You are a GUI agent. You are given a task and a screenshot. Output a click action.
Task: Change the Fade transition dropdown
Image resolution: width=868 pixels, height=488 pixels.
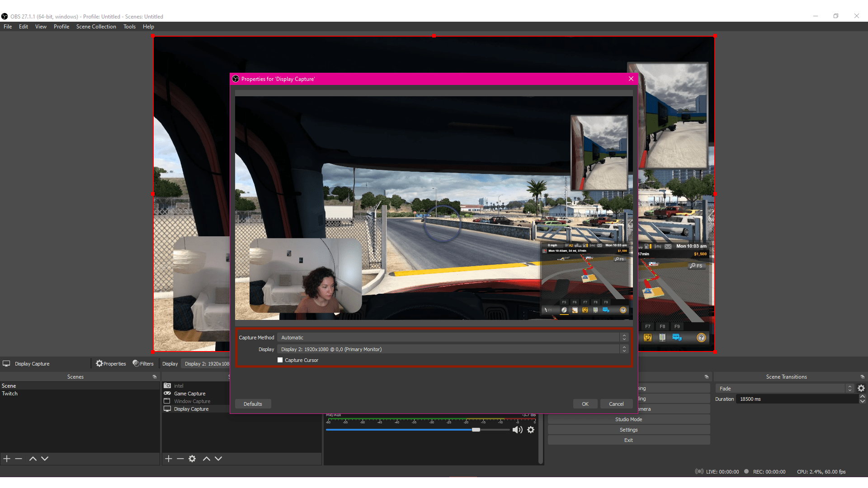click(780, 388)
